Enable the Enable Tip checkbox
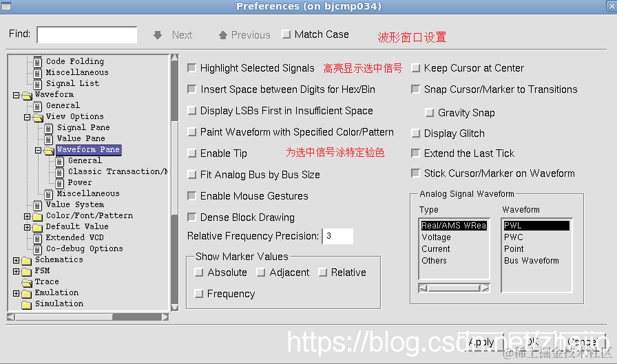Image resolution: width=617 pixels, height=364 pixels. click(x=192, y=153)
